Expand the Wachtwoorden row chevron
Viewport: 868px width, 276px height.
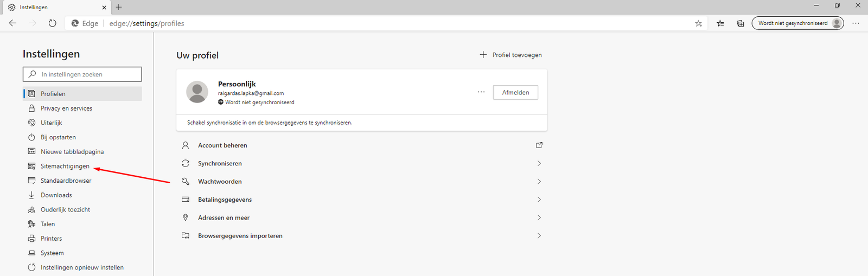(539, 182)
